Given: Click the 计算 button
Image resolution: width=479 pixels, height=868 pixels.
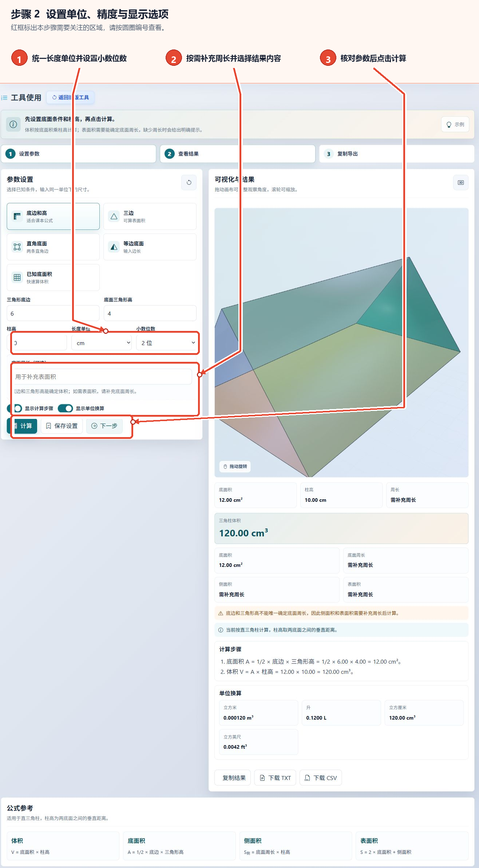Looking at the screenshot, I should [x=22, y=426].
